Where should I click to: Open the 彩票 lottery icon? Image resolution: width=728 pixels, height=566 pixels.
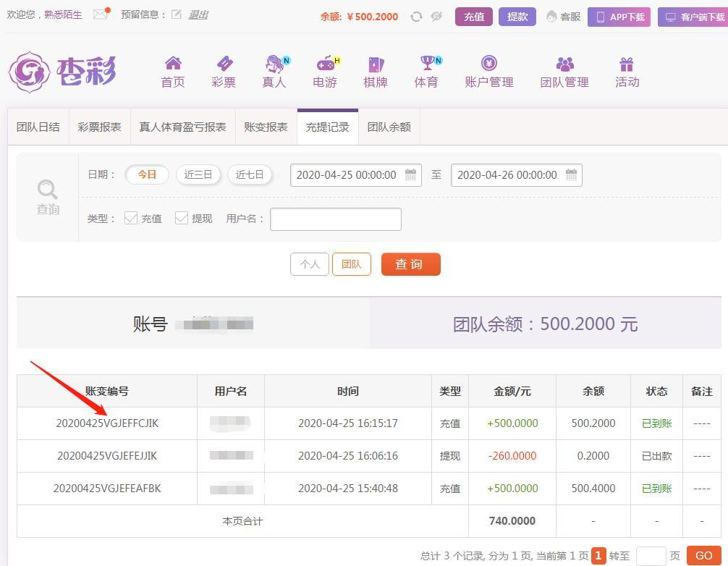(x=224, y=64)
